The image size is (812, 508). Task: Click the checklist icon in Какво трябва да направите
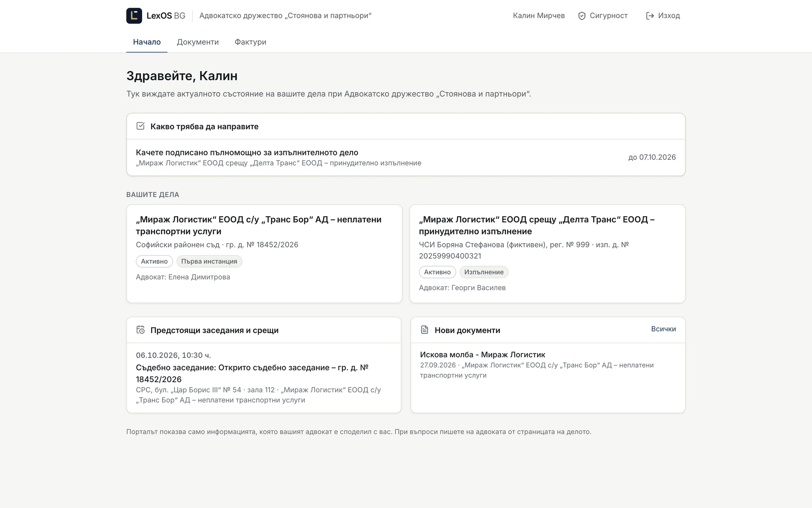tap(140, 126)
